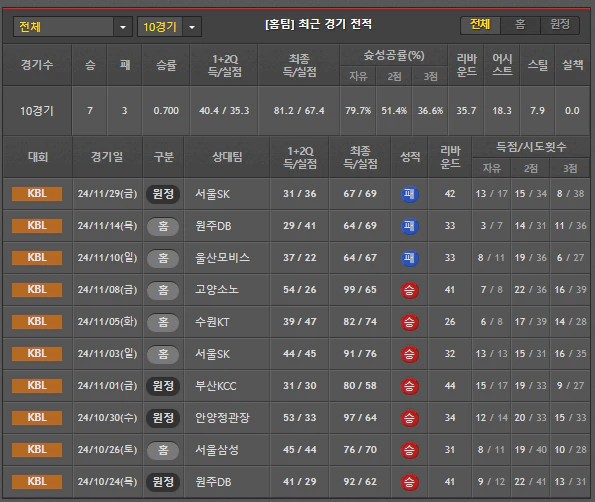This screenshot has width=595, height=502.
Task: Click the 성적 column header
Action: [410, 157]
